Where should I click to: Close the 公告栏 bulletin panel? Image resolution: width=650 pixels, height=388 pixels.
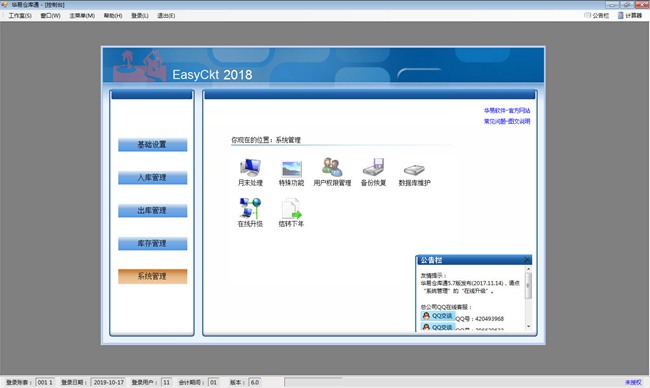pos(526,259)
